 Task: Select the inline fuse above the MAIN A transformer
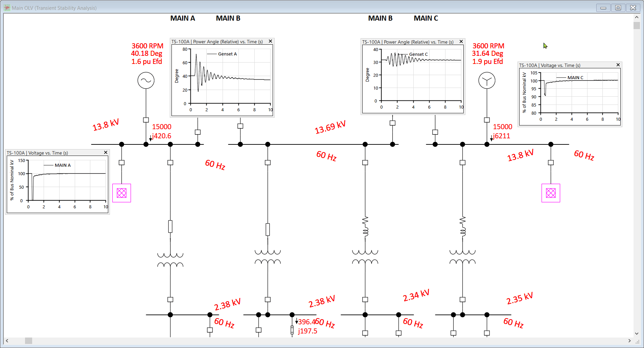click(x=170, y=227)
